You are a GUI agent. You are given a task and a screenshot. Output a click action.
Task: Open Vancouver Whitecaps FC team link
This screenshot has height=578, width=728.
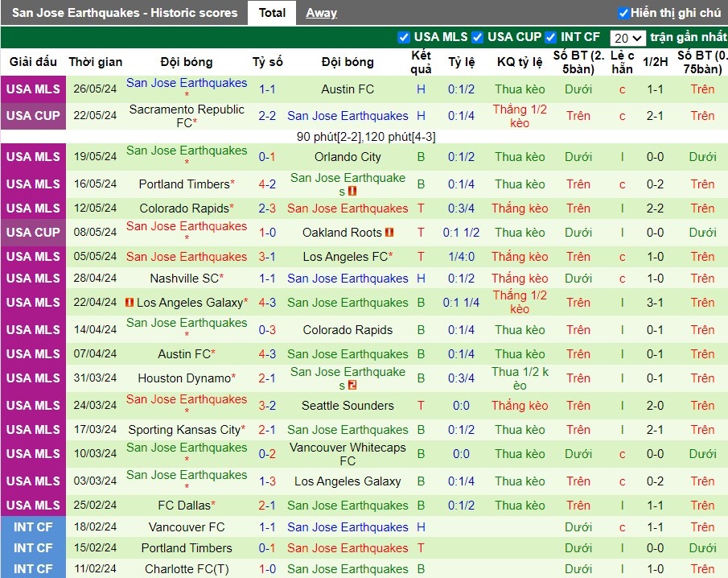pyautogui.click(x=348, y=454)
